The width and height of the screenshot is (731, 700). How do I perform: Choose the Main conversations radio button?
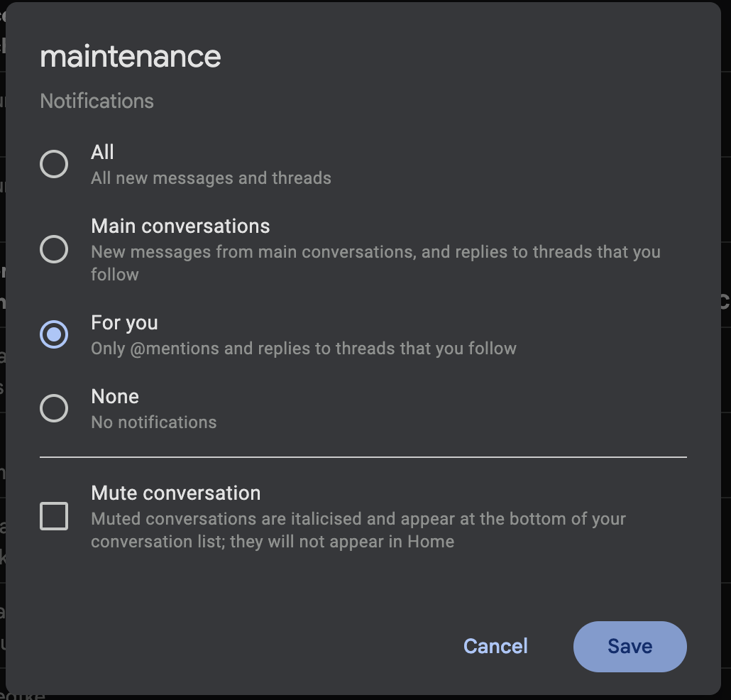coord(54,249)
